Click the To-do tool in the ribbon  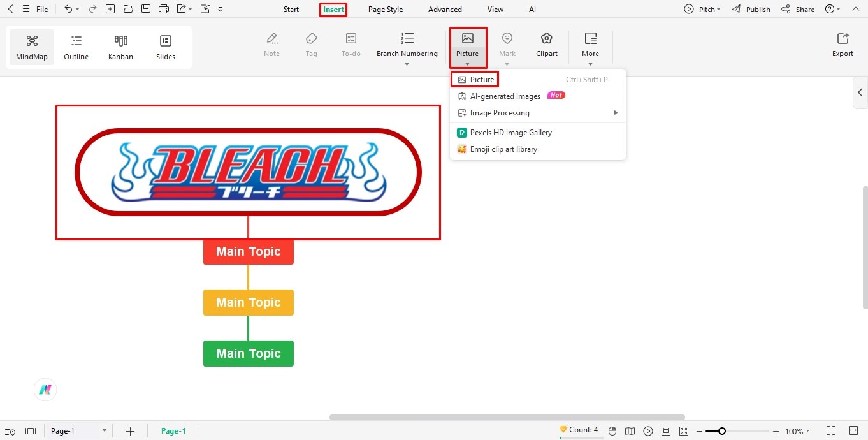[x=351, y=45]
